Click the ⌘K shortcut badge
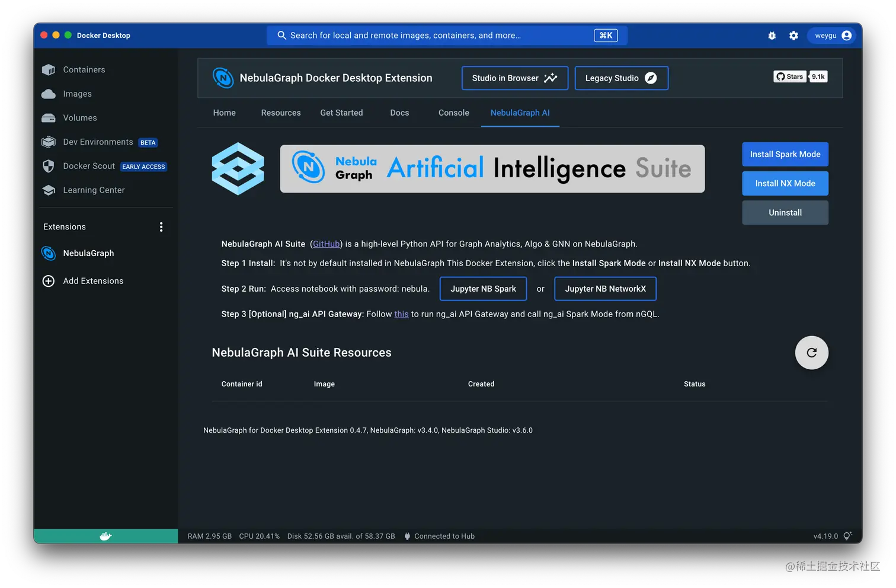The image size is (896, 588). click(x=606, y=36)
